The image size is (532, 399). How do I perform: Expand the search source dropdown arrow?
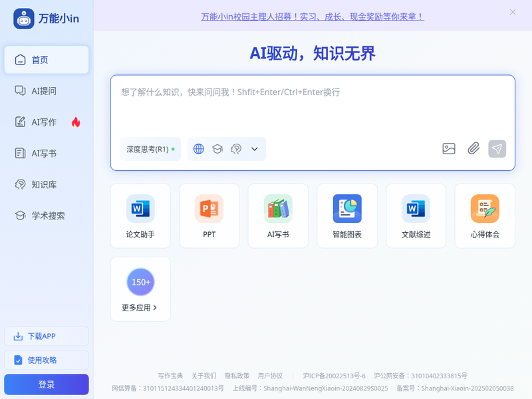coord(254,149)
